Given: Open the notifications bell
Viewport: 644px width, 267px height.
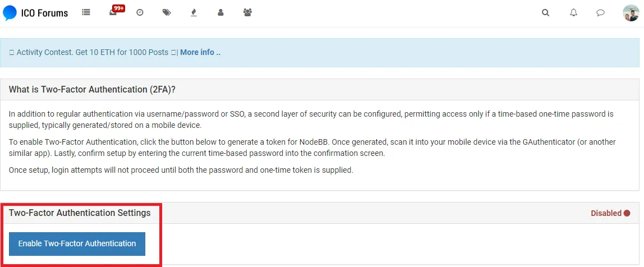Looking at the screenshot, I should (x=573, y=13).
